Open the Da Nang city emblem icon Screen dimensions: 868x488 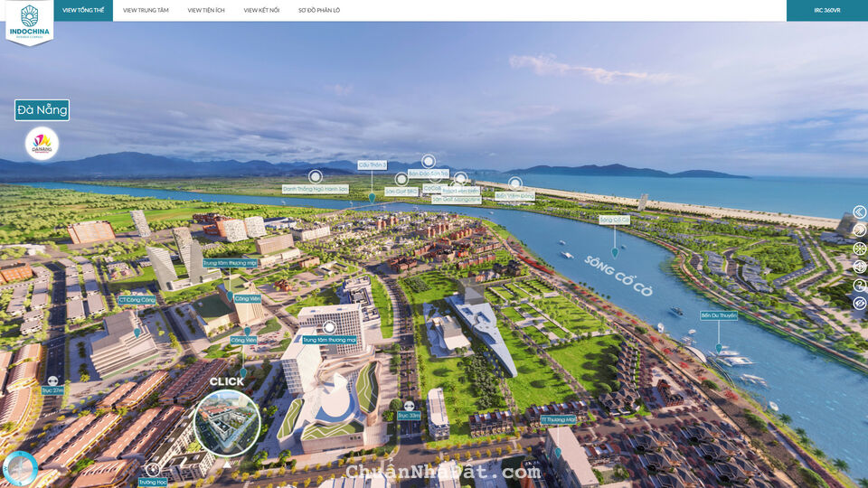point(42,144)
